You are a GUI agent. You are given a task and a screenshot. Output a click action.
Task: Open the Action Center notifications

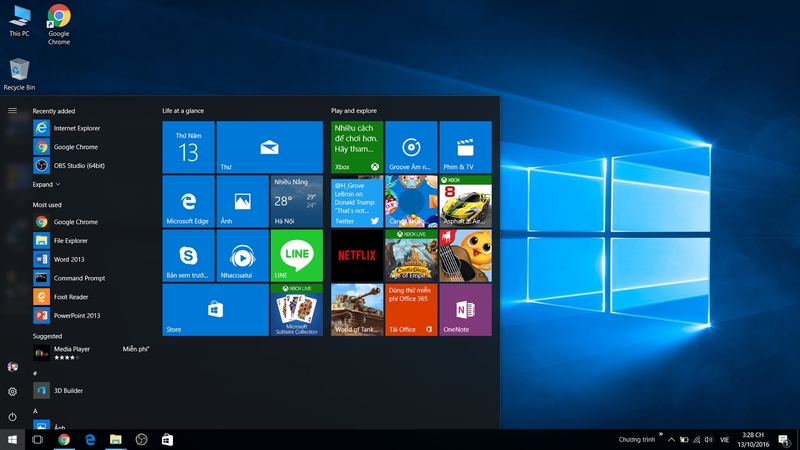[784, 440]
